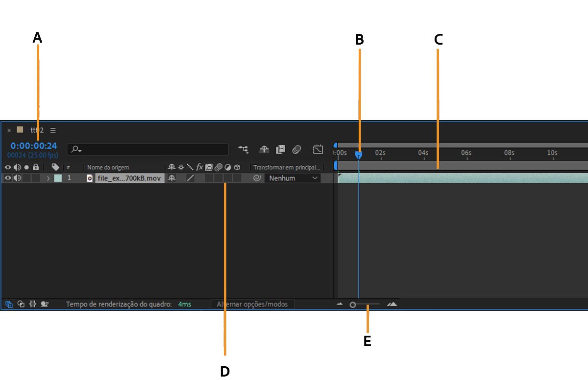
Task: Expand or collapse In/Out/Duration/Stretch panes
Action: click(x=33, y=304)
